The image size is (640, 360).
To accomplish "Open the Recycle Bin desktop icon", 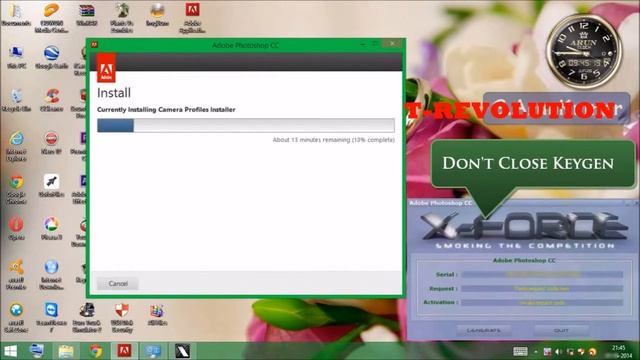I will pyautogui.click(x=16, y=100).
